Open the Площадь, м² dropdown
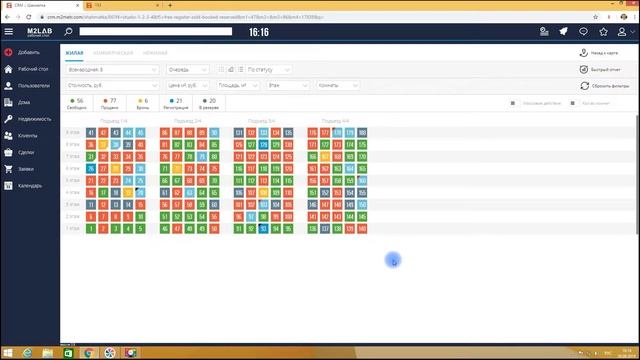Image resolution: width=640 pixels, height=360 pixels. pos(238,85)
